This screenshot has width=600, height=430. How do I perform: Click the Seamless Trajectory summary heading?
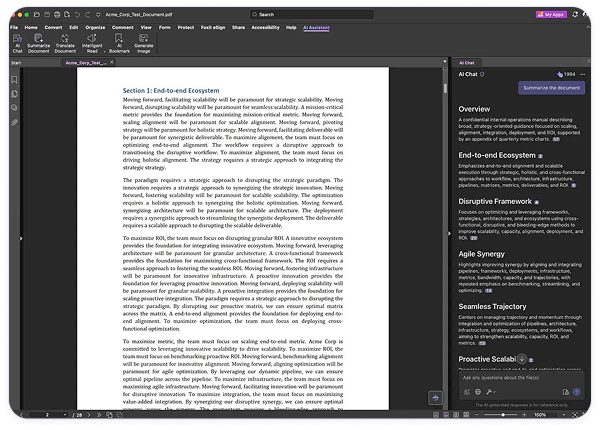coord(492,306)
